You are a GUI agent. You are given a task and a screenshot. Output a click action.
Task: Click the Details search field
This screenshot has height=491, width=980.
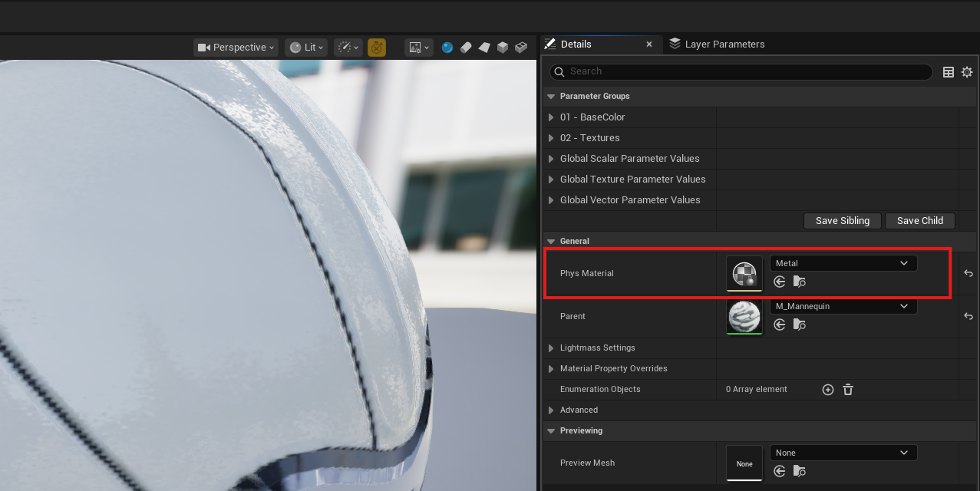(741, 71)
